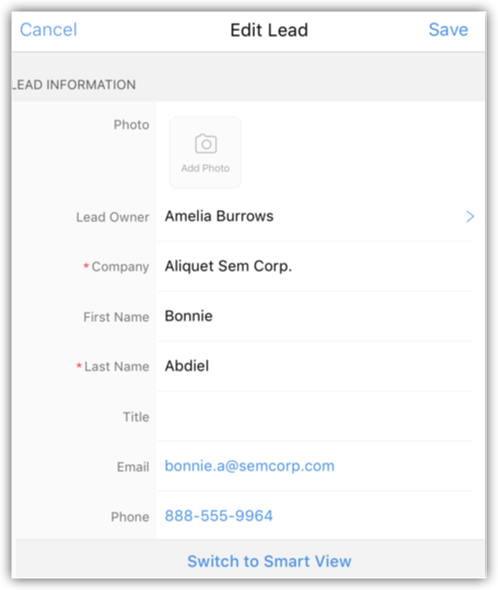Edit Last Name field containing Abdiel
The image size is (498, 590).
[x=315, y=366]
